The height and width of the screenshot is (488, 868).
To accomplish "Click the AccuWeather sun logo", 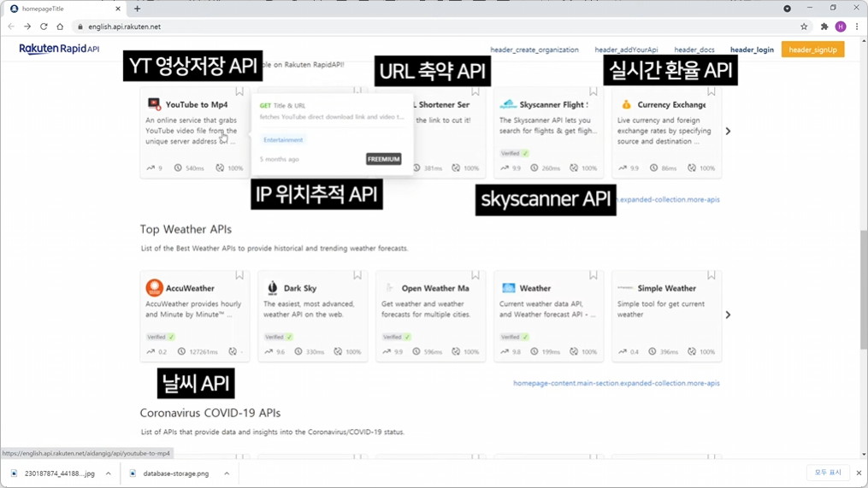I will [154, 288].
